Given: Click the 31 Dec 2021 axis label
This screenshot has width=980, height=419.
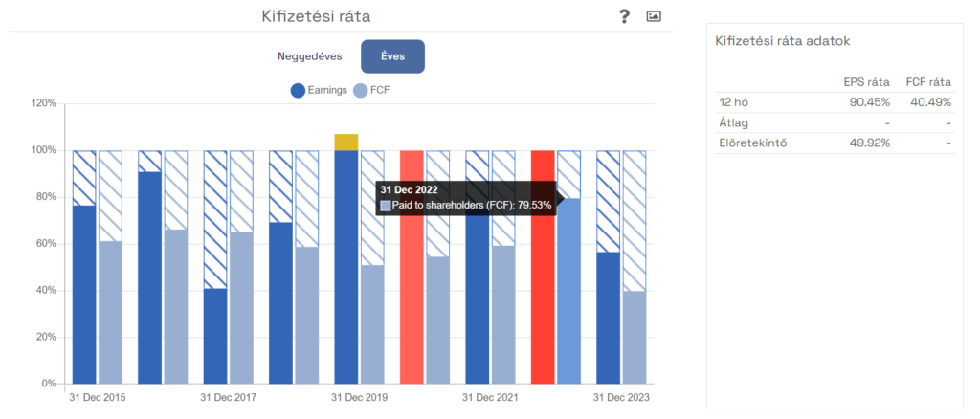Looking at the screenshot, I should [x=490, y=397].
